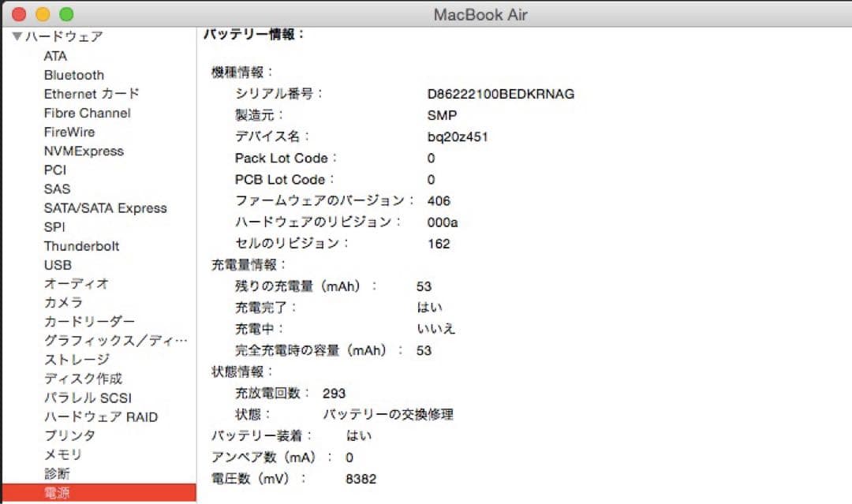Screen dimensions: 852x504
Task: Open メモリ in the hardware list
Action: click(x=63, y=454)
